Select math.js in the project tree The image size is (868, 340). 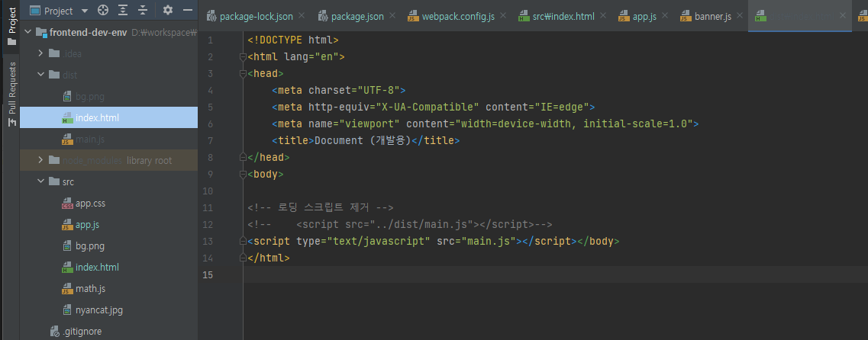[x=90, y=289]
